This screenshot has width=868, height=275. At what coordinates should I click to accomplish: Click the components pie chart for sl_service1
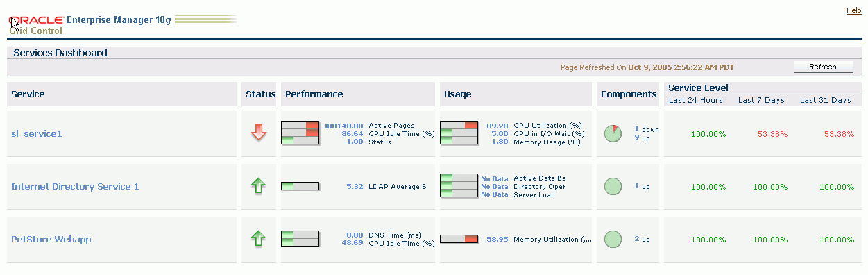pos(613,133)
